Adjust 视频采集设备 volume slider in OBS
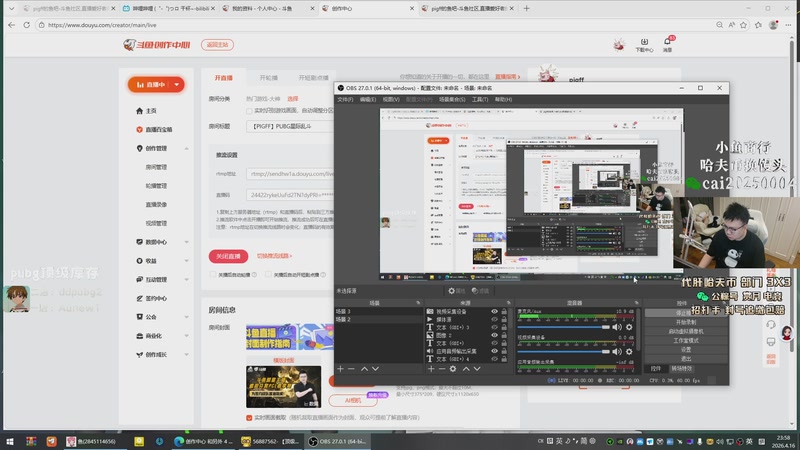Screen dimensions: 800x450 tap(564, 352)
